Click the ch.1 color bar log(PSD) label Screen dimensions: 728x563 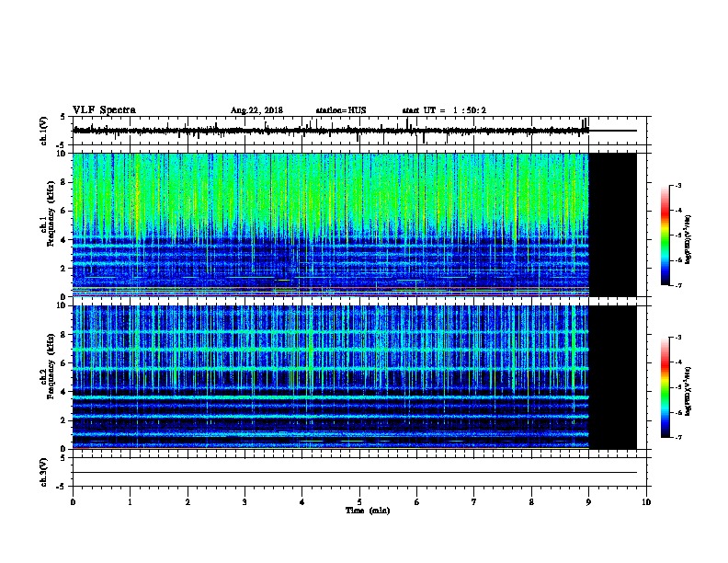(x=688, y=240)
